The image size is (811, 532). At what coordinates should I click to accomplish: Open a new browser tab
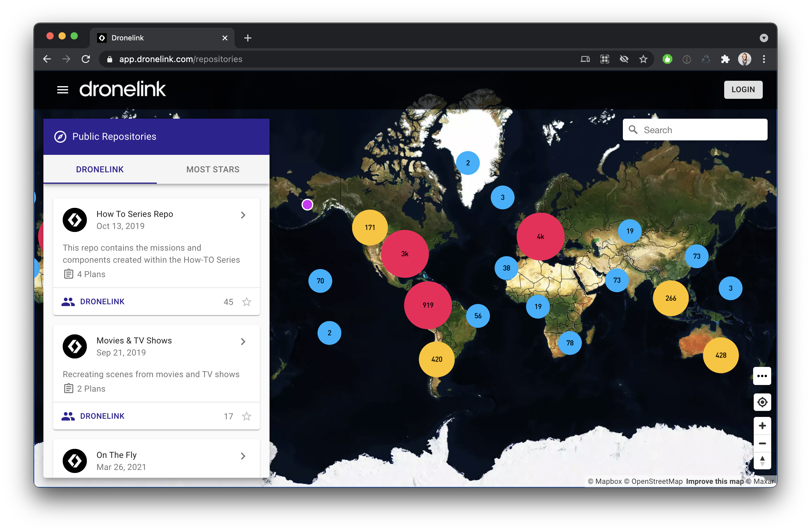[x=248, y=38]
